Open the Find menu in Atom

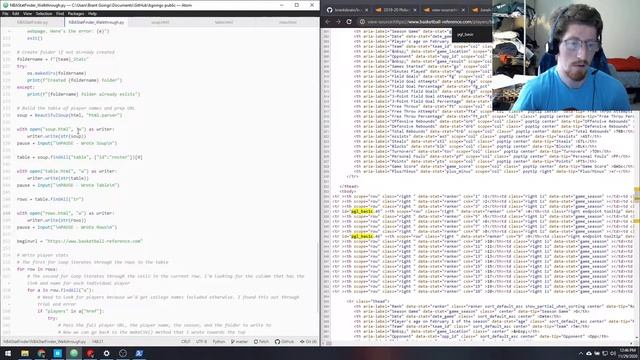[x=60, y=13]
